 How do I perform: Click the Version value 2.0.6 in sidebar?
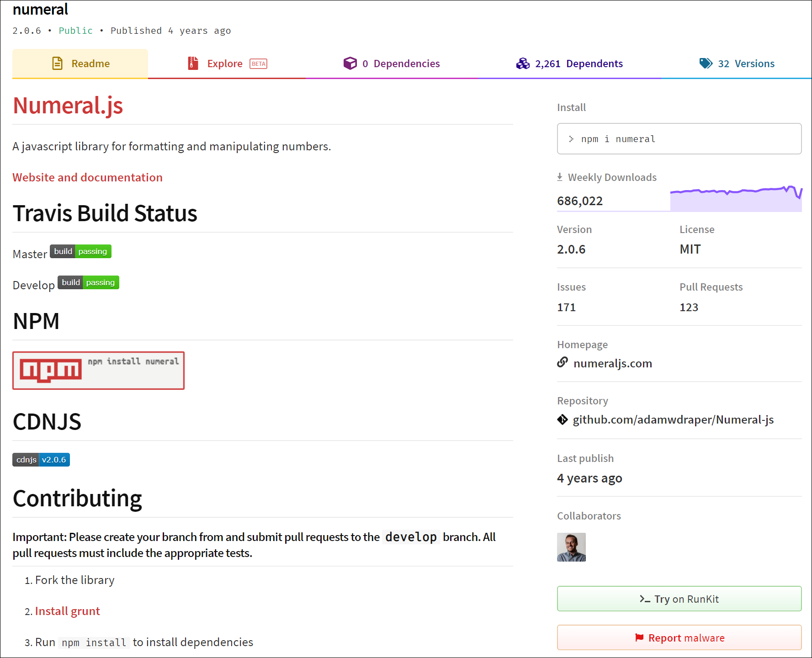tap(571, 249)
